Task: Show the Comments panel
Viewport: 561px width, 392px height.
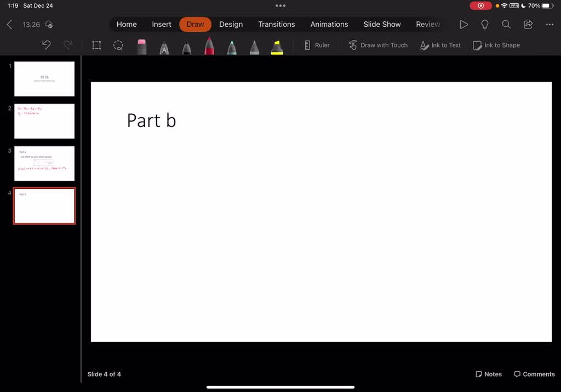Action: pyautogui.click(x=534, y=374)
